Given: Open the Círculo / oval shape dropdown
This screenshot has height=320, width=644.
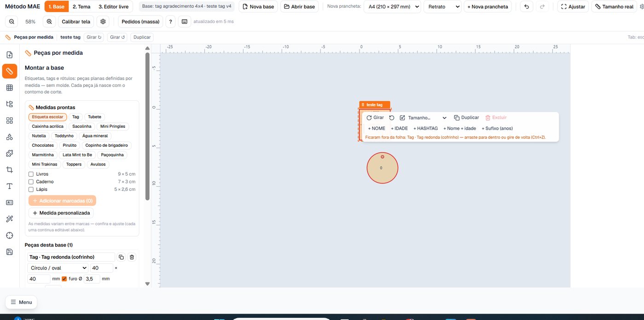Looking at the screenshot, I should pyautogui.click(x=58, y=268).
